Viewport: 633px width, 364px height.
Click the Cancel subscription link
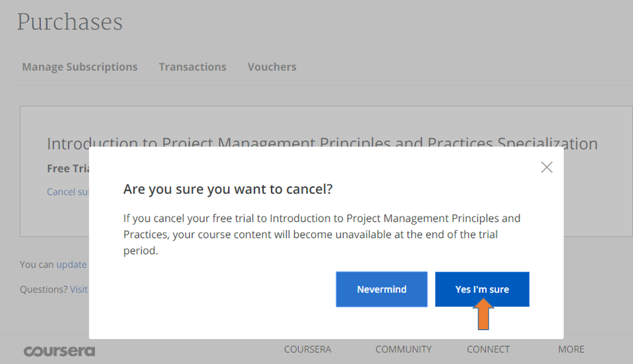pos(68,192)
